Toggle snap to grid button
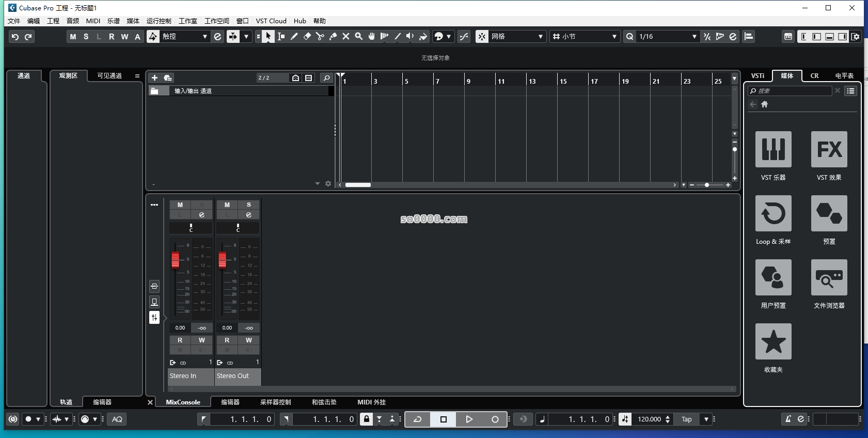 pyautogui.click(x=482, y=36)
